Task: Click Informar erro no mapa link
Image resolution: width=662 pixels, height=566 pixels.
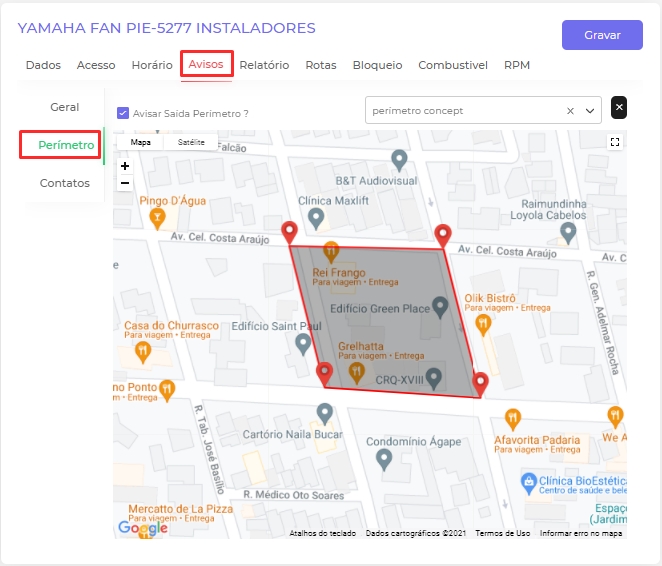Action: pyautogui.click(x=581, y=533)
